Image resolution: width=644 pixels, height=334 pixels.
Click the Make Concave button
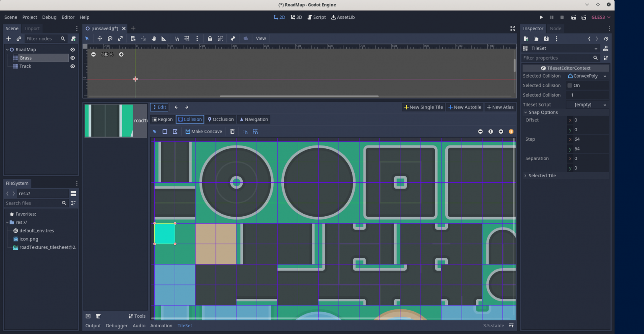pyautogui.click(x=204, y=131)
